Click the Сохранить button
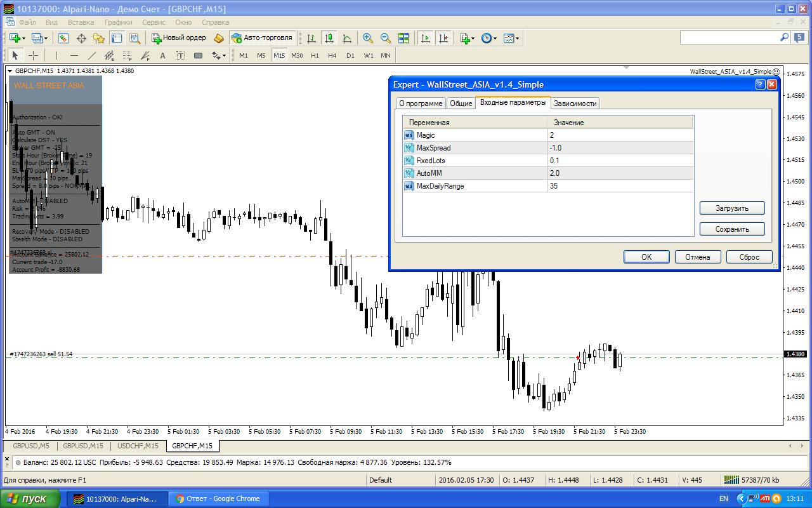812x508 pixels. (x=732, y=229)
